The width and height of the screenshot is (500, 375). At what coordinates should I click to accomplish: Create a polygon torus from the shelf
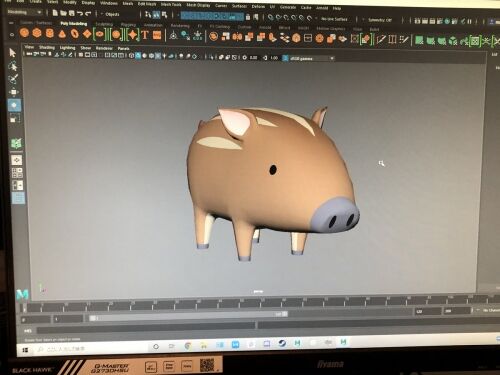click(x=75, y=34)
